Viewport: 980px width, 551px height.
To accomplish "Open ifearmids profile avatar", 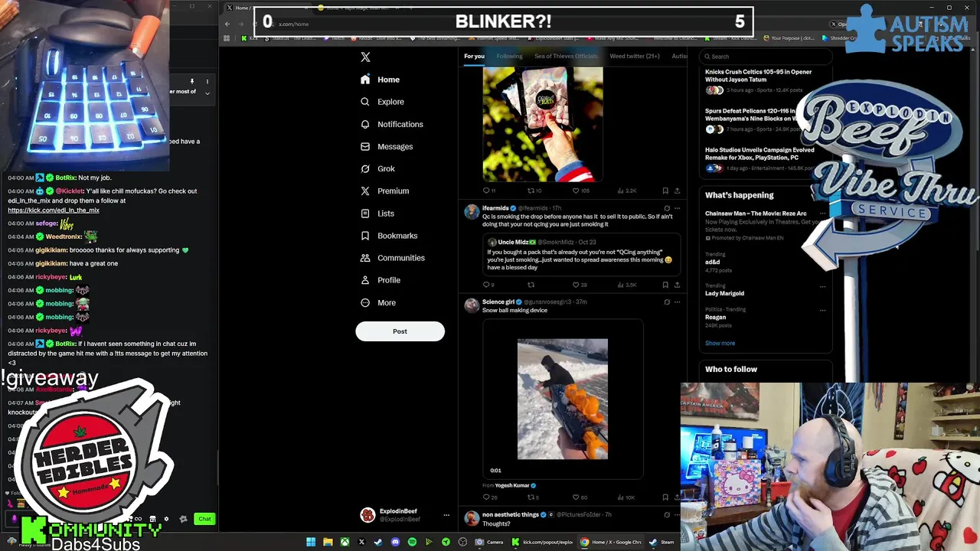I will (x=472, y=212).
